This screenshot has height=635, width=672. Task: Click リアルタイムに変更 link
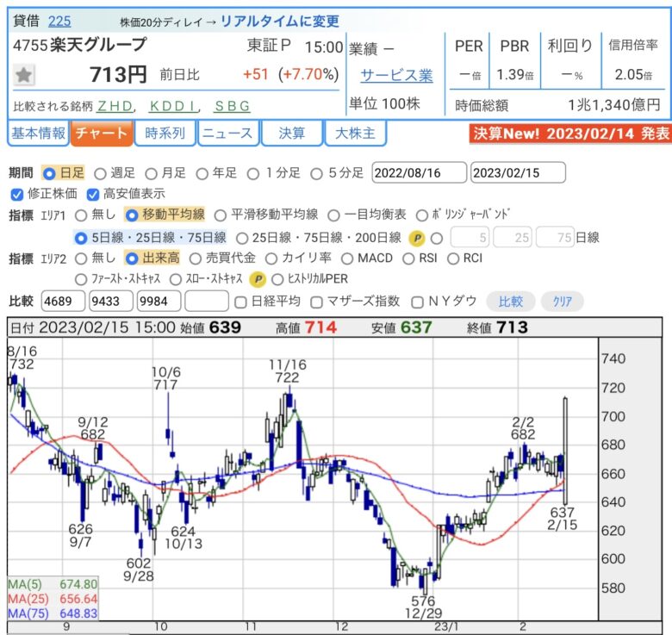pos(280,21)
